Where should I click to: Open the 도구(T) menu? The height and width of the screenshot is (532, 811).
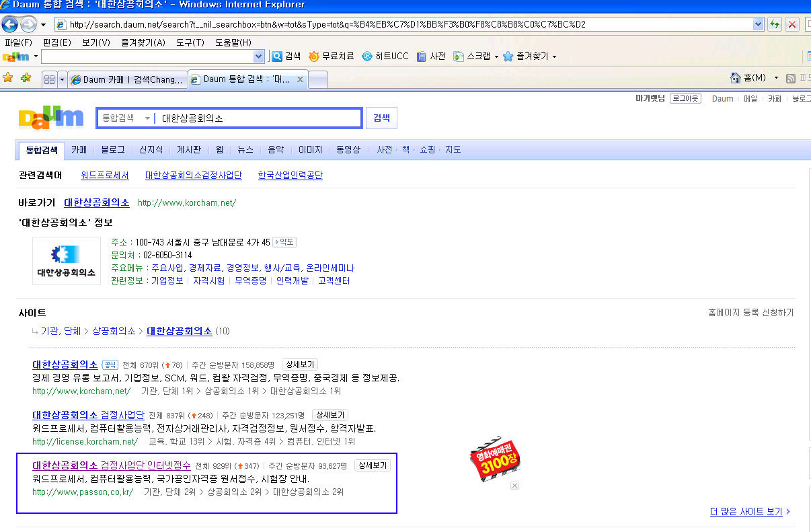[190, 42]
